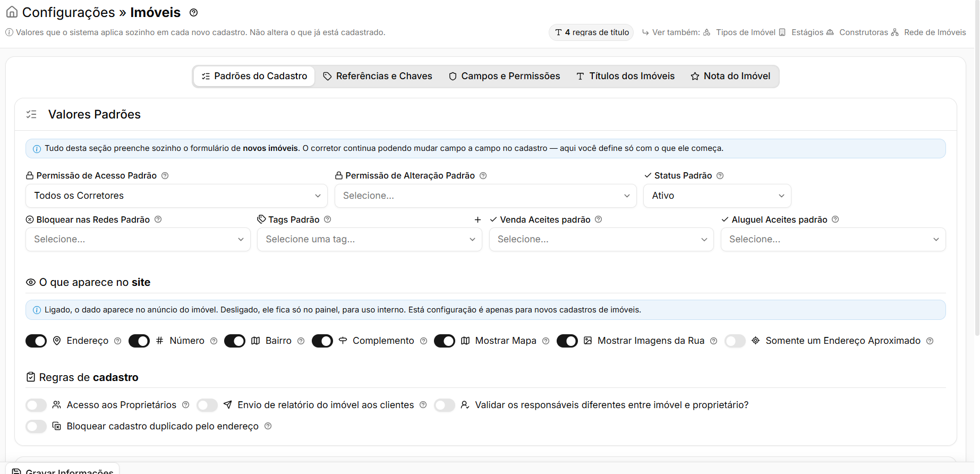Enable Somente um Endereço Aproximado toggle
This screenshot has height=474, width=980.
pyautogui.click(x=735, y=341)
